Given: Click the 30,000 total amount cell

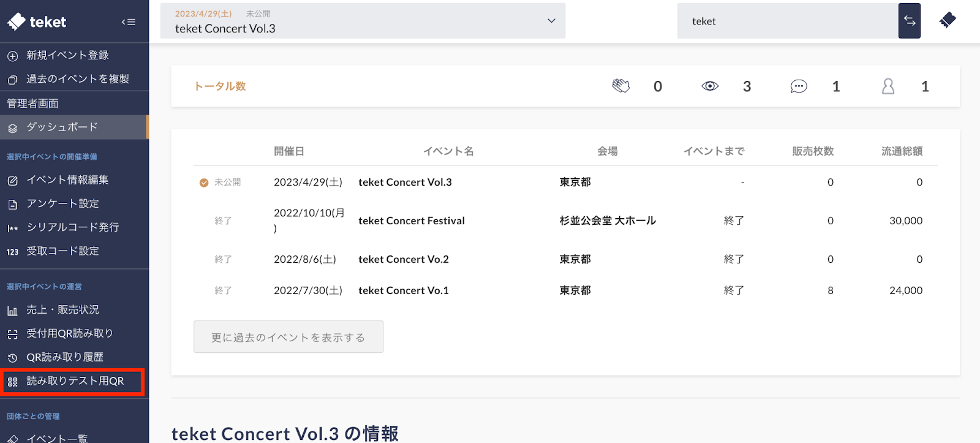Looking at the screenshot, I should pos(906,221).
